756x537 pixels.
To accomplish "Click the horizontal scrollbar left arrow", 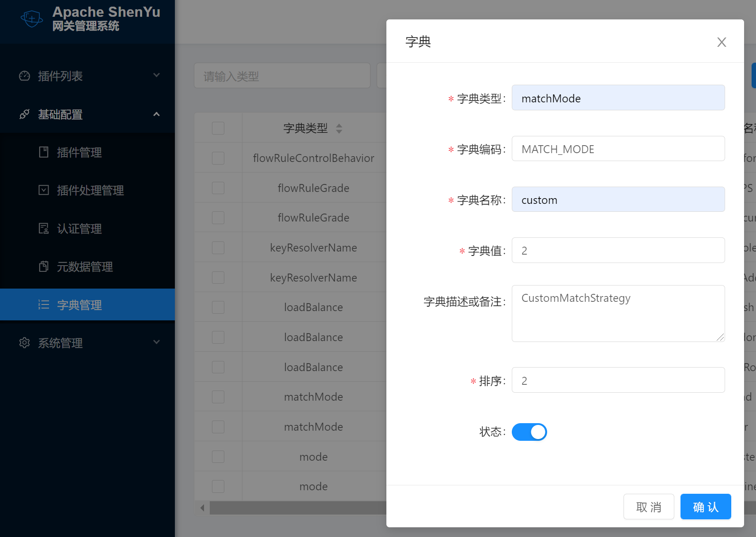I will 202,507.
